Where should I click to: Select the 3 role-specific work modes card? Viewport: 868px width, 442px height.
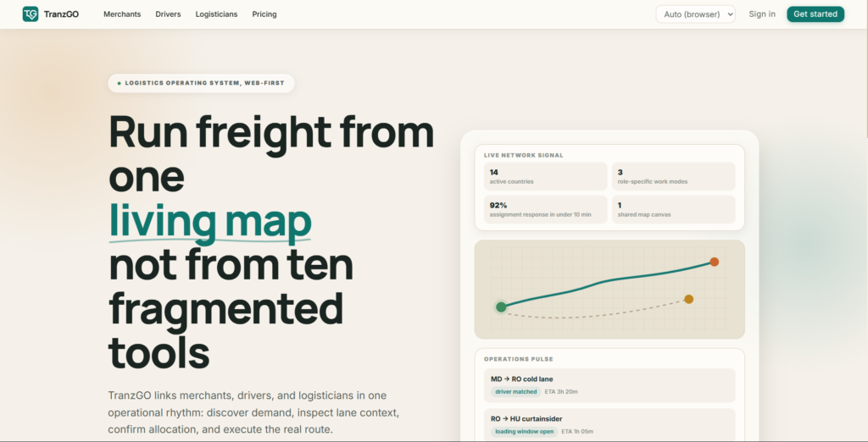pyautogui.click(x=674, y=176)
